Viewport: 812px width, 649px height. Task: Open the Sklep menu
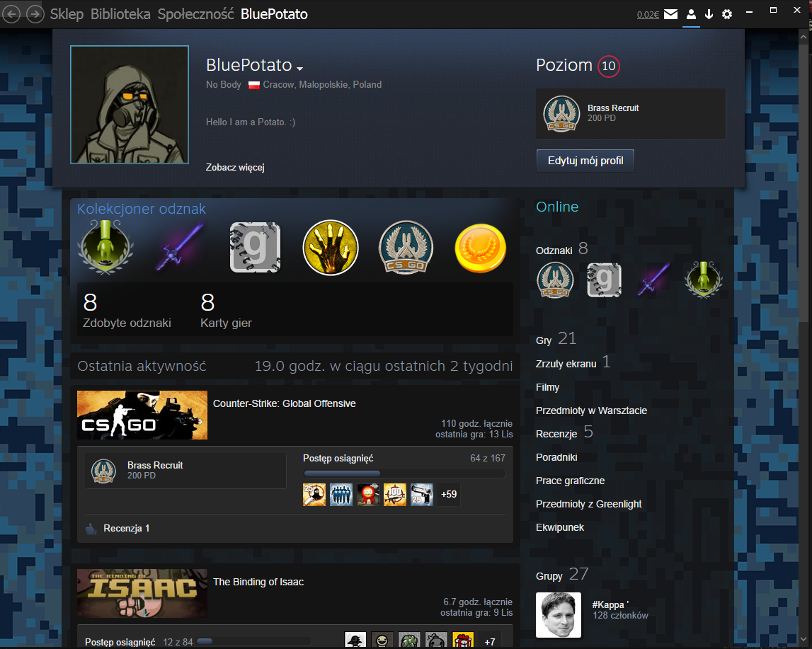pos(67,14)
